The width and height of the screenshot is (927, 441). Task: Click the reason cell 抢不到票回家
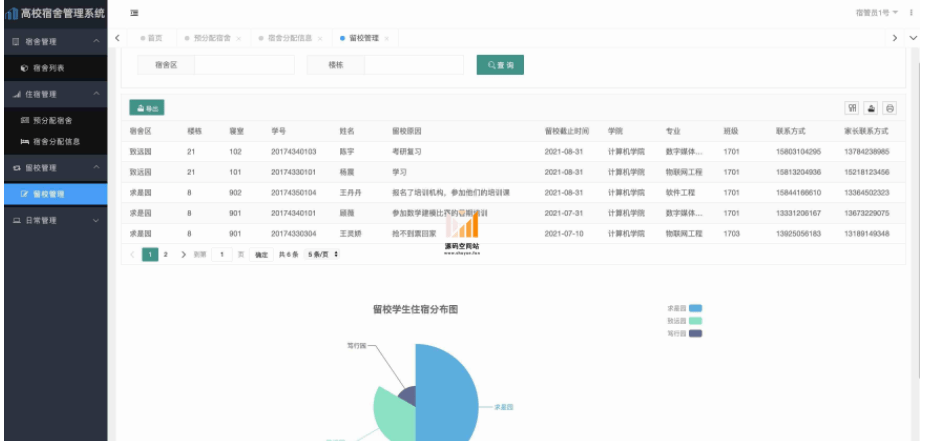point(414,234)
